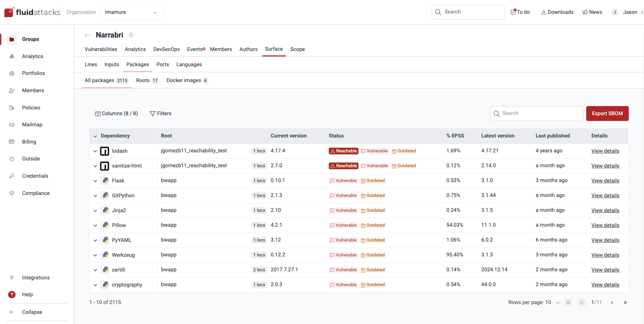Switch to Lines sub-tab
This screenshot has width=644, height=324.
pyautogui.click(x=91, y=65)
